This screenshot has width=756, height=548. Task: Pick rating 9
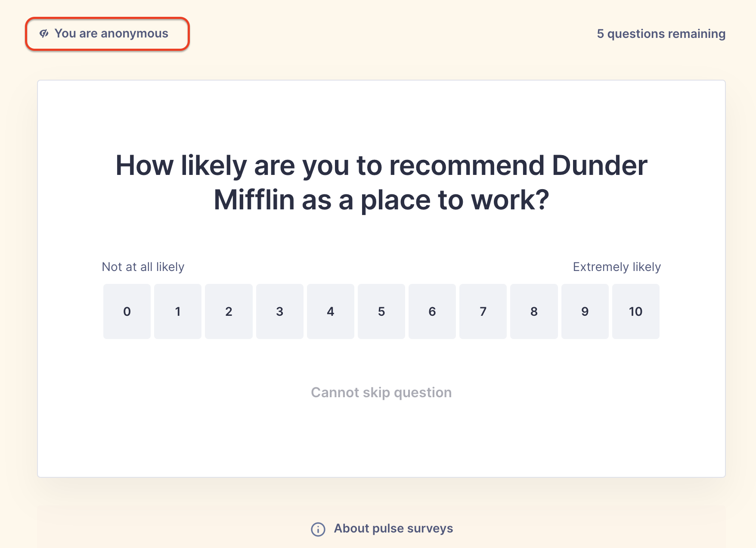click(x=585, y=311)
